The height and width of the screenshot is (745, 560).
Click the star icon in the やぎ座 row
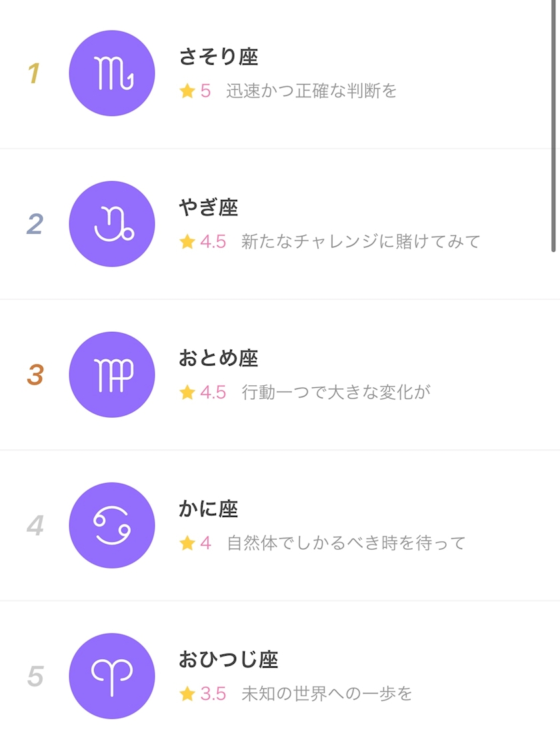[187, 242]
